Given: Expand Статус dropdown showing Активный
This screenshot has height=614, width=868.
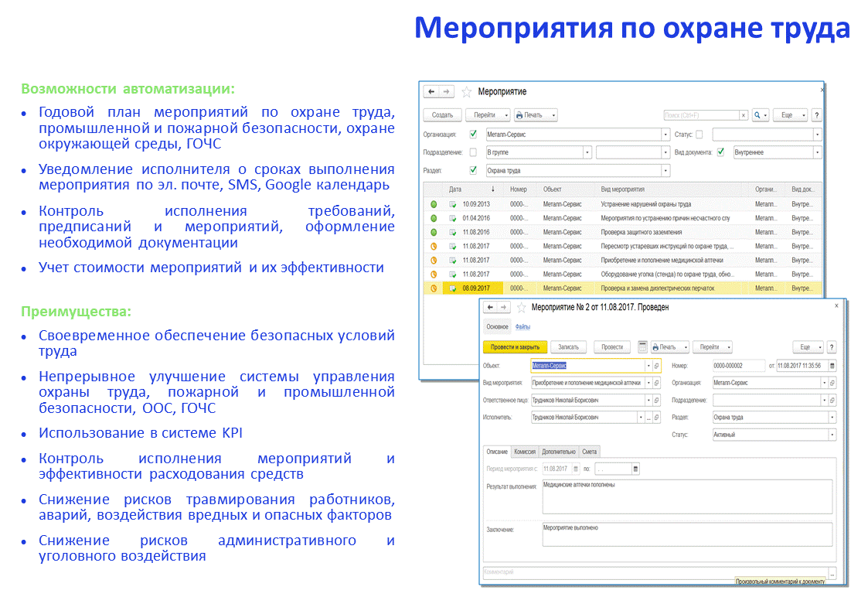Looking at the screenshot, I should [832, 435].
